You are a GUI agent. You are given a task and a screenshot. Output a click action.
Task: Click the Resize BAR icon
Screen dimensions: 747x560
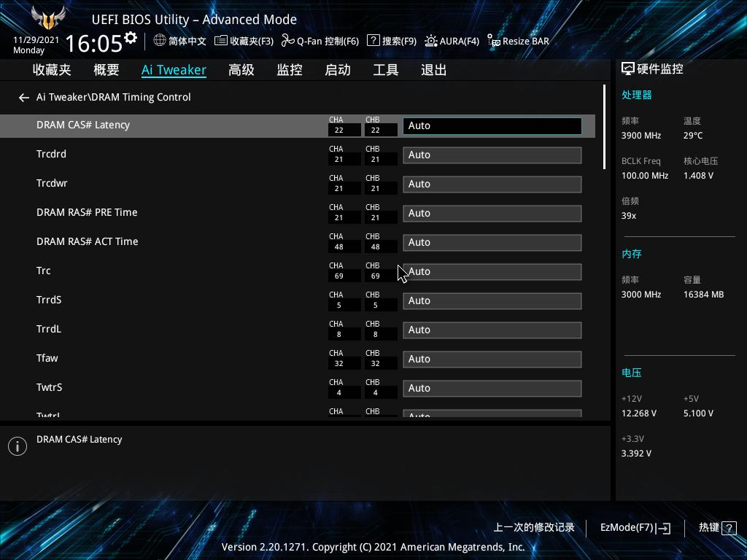494,41
